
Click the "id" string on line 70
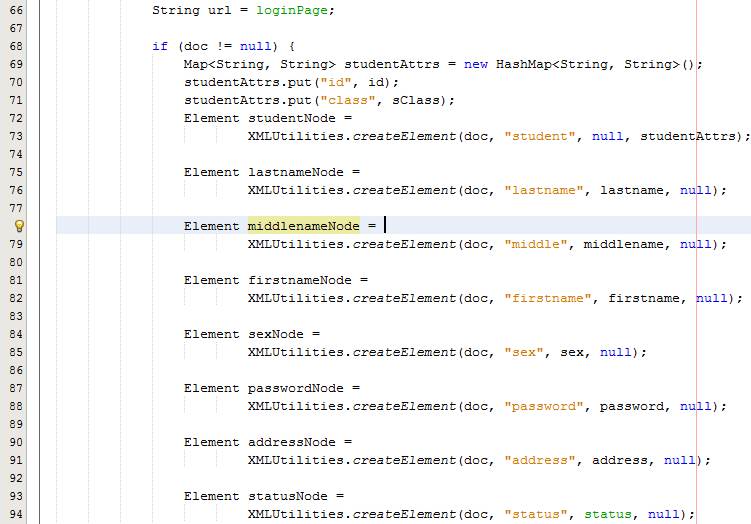(336, 82)
